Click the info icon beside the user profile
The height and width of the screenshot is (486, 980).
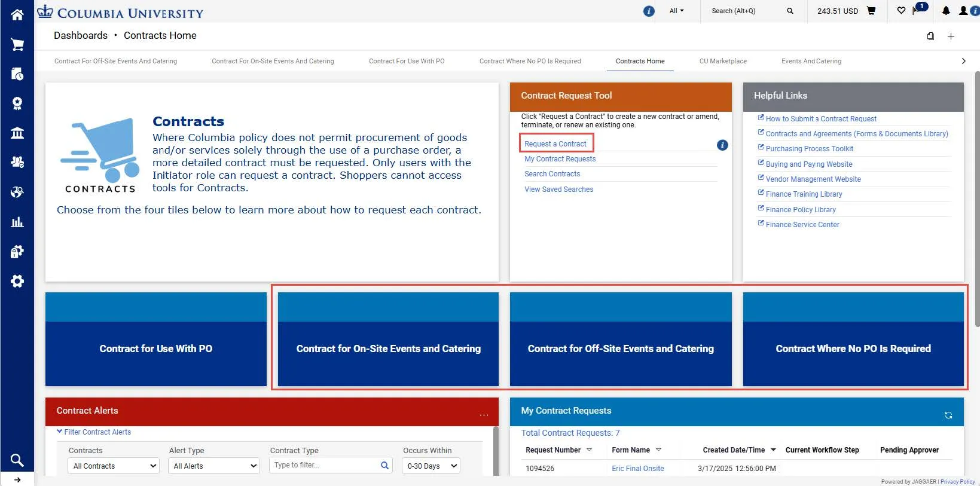[975, 11]
